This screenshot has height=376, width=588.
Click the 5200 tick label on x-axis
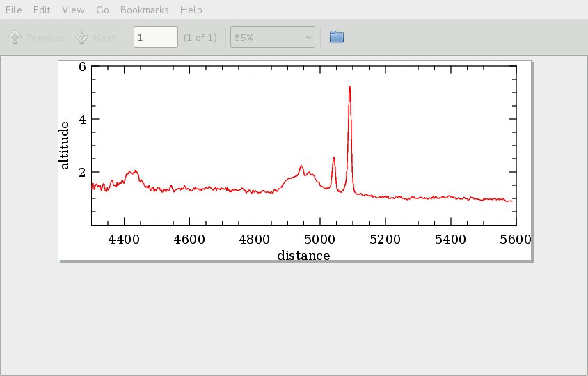click(385, 240)
